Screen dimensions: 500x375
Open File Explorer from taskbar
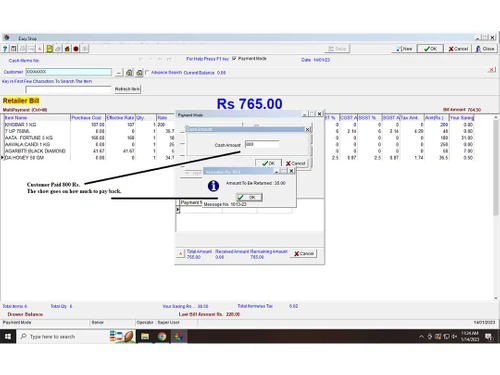coord(145,337)
